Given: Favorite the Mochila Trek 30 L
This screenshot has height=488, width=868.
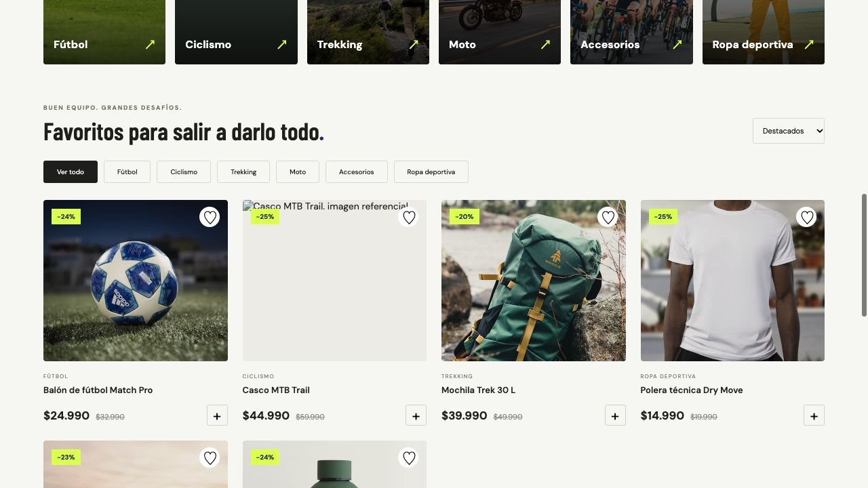Looking at the screenshot, I should (608, 217).
